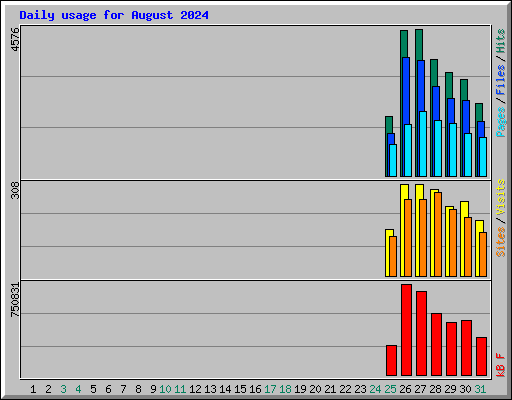Click day 5 on the x-axis

tap(93, 389)
